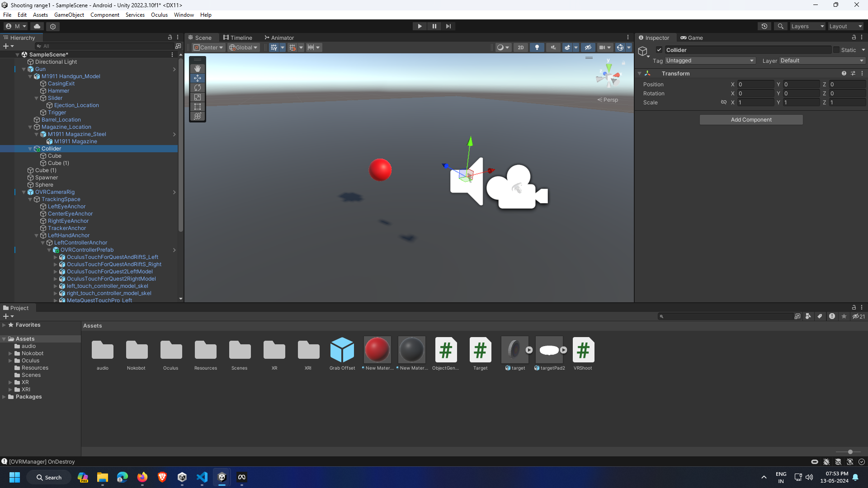Select the Scale tool in scene toolbar

[x=198, y=97]
